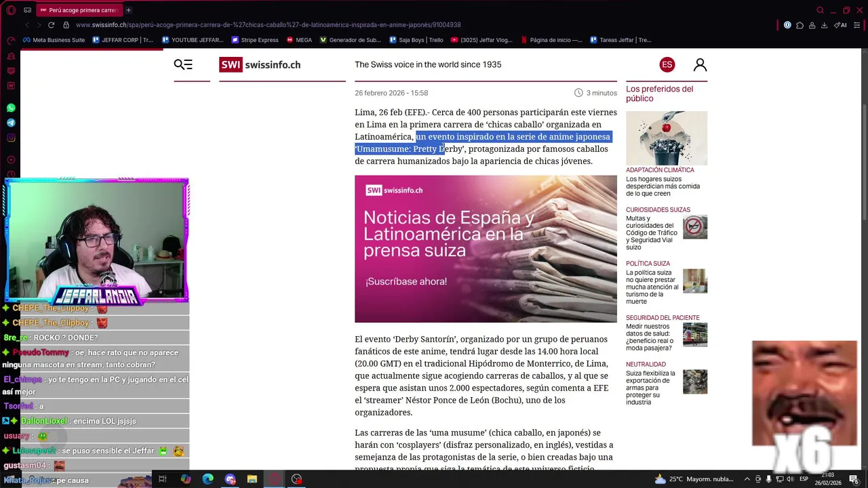868x488 pixels.
Task: Open the ES language selector
Action: pyautogui.click(x=667, y=64)
